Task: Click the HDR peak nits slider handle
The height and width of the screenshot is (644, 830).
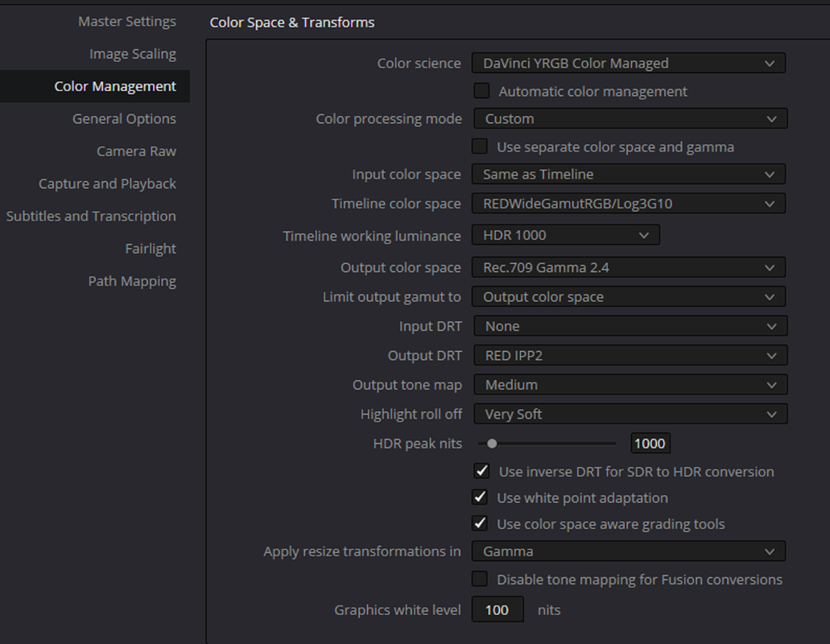Action: tap(492, 443)
